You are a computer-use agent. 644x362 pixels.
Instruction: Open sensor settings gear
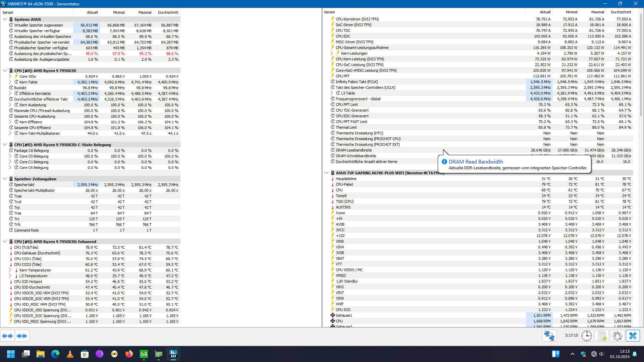pos(617,336)
